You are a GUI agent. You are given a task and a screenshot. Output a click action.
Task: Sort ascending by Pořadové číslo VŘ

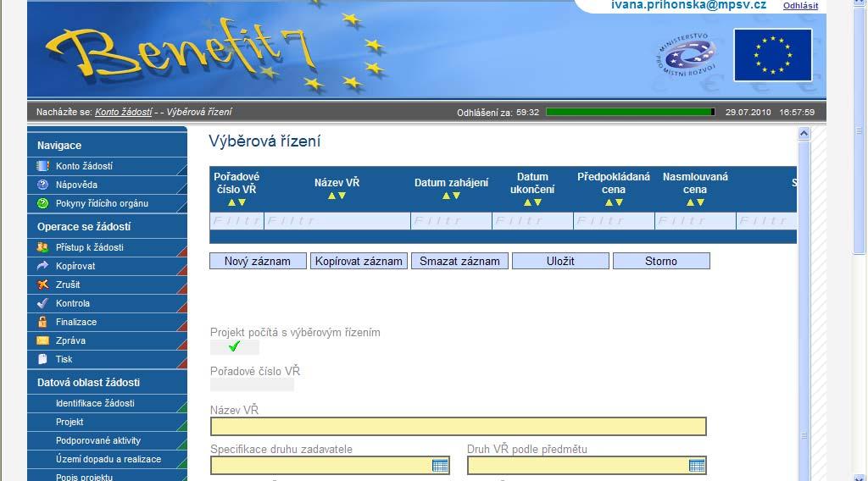click(232, 202)
